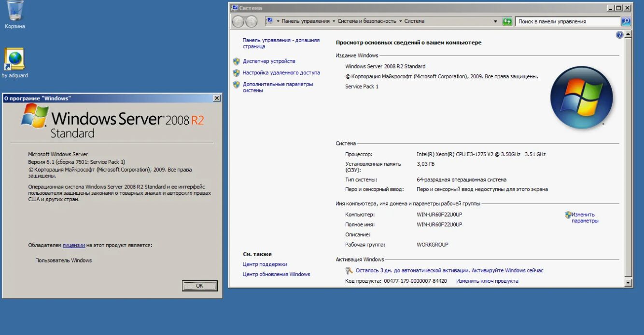Expand the arrow before Панель управления breadcrumb
This screenshot has height=335, width=644.
coord(278,21)
